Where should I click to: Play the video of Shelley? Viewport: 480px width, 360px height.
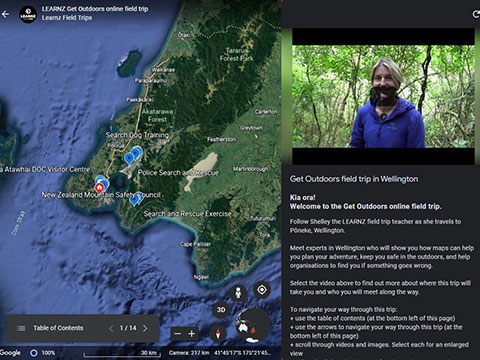pos(383,96)
